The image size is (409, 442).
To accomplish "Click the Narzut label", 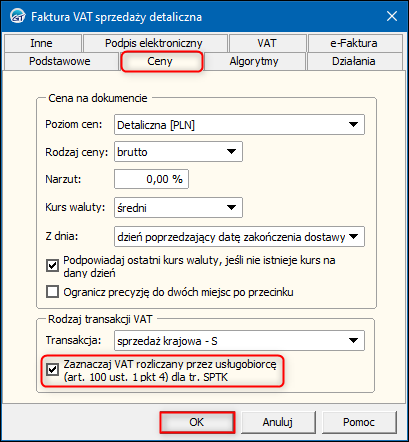I will point(63,179).
